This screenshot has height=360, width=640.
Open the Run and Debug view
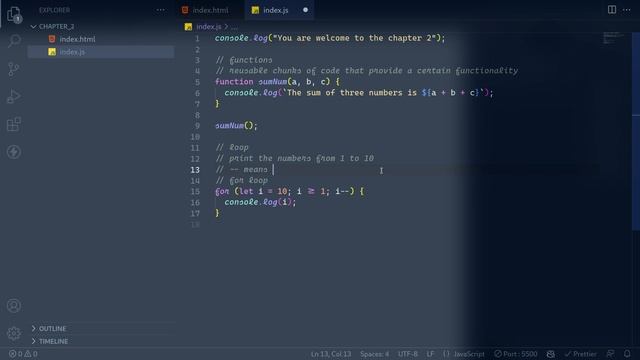(x=14, y=96)
